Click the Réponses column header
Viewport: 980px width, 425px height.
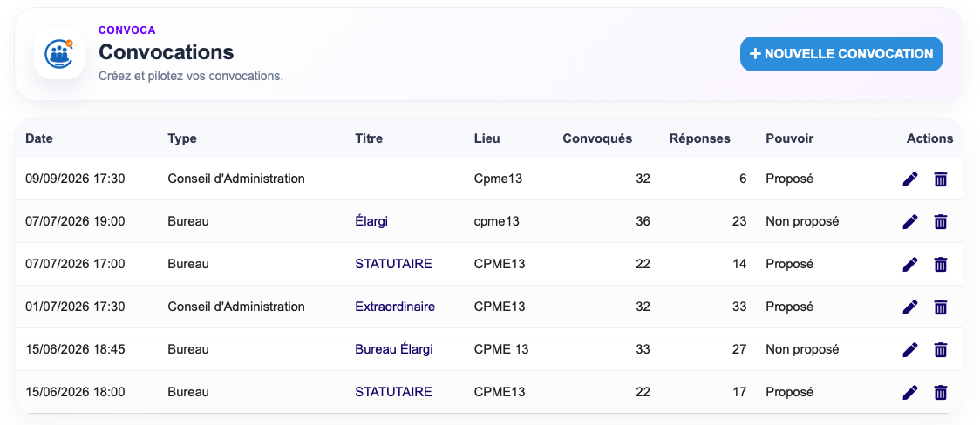coord(699,138)
